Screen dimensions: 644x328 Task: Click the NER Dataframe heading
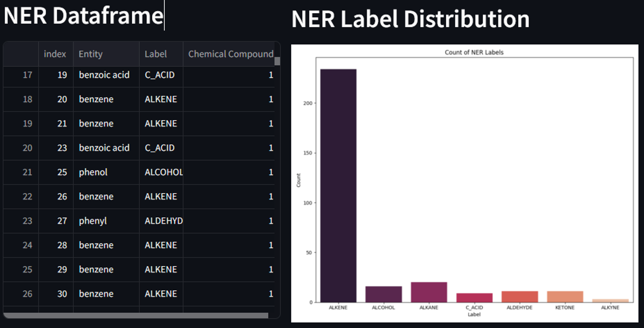pos(83,16)
